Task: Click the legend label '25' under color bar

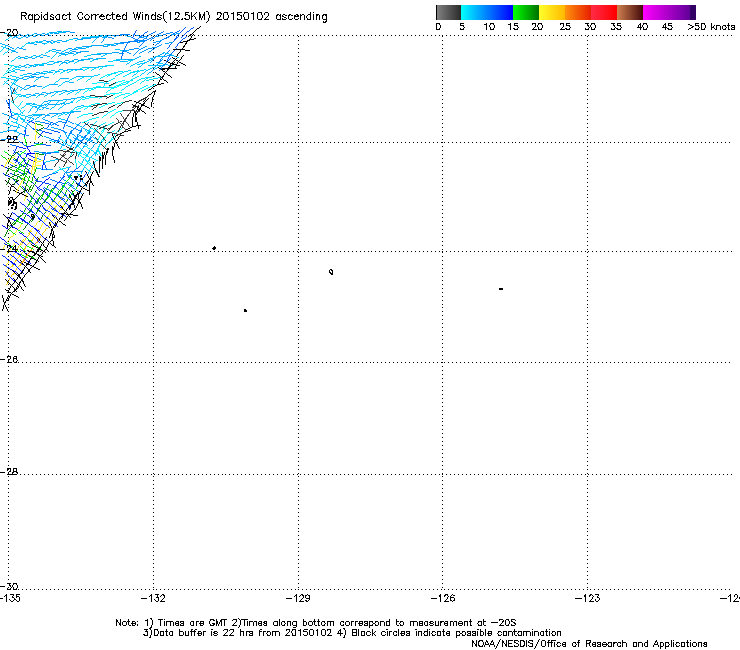Action: [x=565, y=27]
